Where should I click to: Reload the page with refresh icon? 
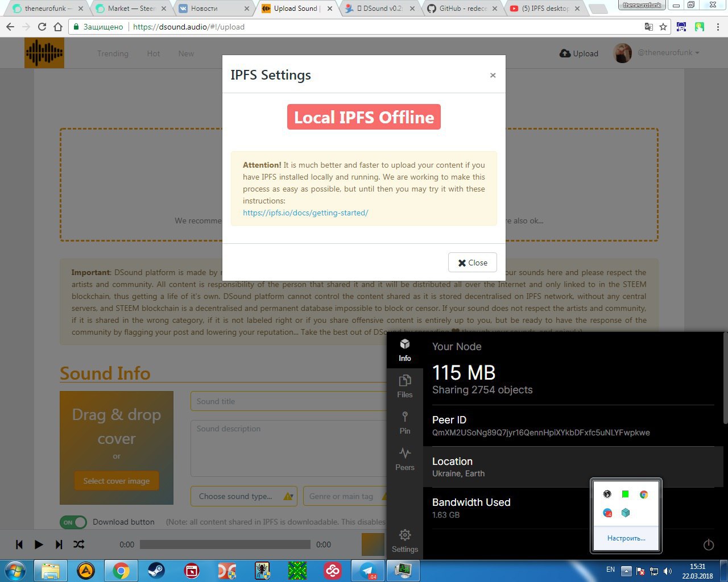pos(42,27)
